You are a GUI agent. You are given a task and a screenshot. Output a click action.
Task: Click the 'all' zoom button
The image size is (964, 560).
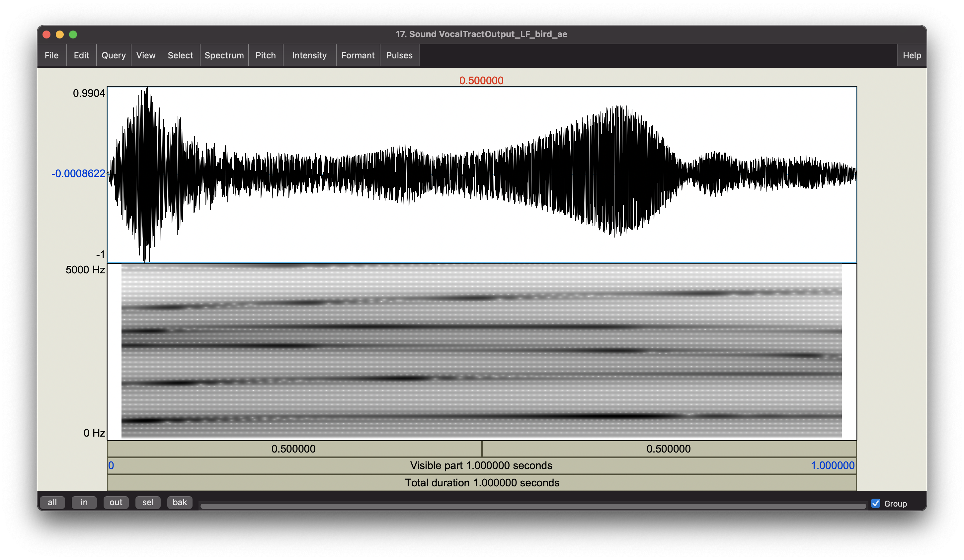[52, 502]
